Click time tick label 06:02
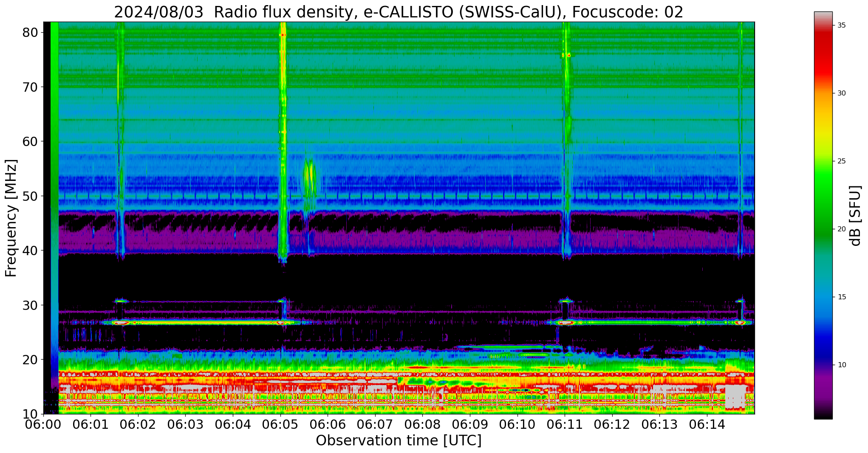Screen dimensions: 868x453 click(138, 425)
